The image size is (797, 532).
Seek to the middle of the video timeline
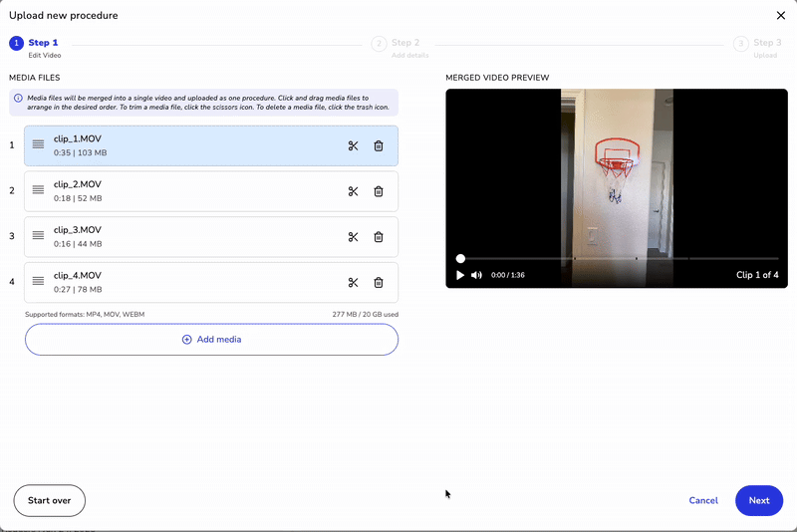620,259
